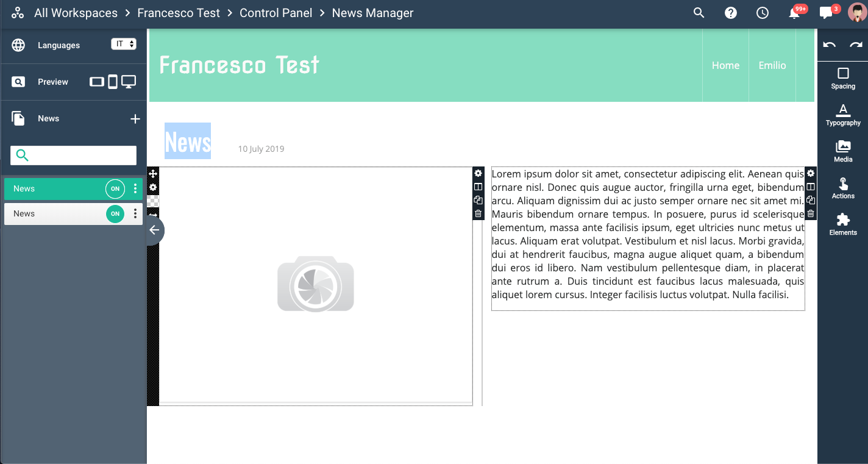This screenshot has height=464, width=868.
Task: Add a new News item with the plus button
Action: pos(135,119)
